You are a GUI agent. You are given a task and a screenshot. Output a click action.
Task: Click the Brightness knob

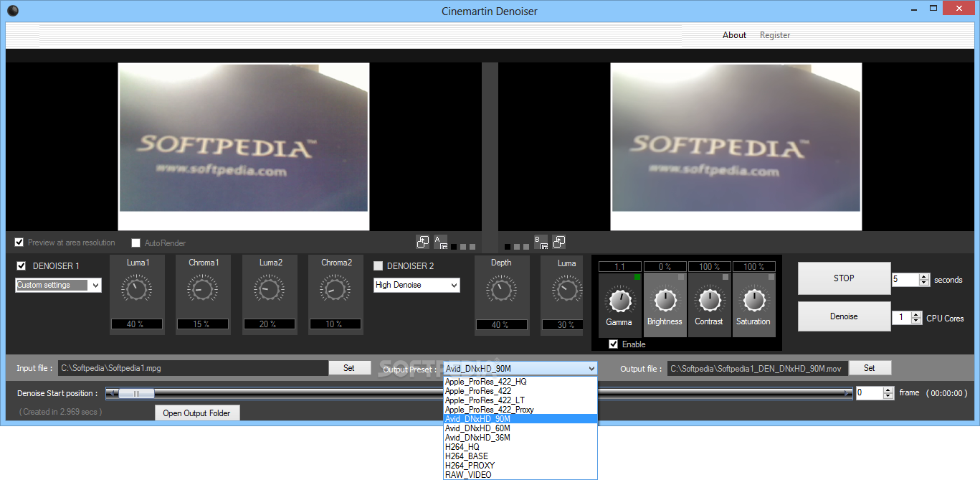pyautogui.click(x=665, y=300)
